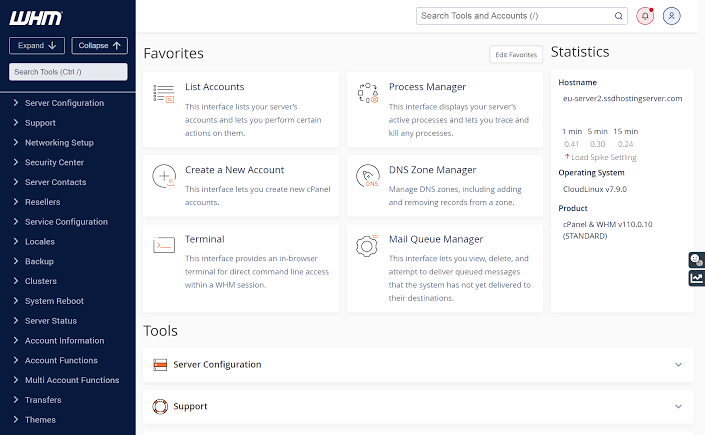
Task: Click the List Accounts icon
Action: pos(164,94)
